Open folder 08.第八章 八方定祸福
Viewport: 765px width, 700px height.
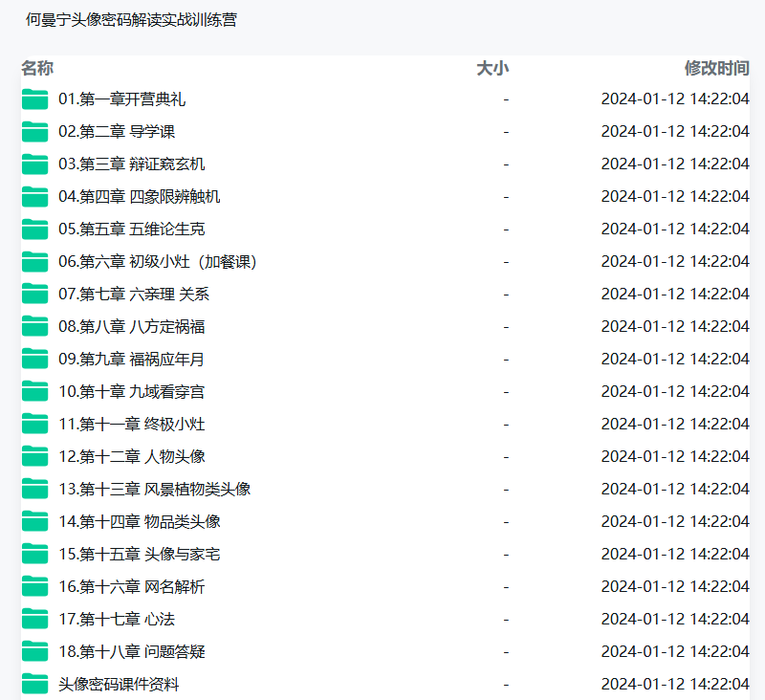131,326
